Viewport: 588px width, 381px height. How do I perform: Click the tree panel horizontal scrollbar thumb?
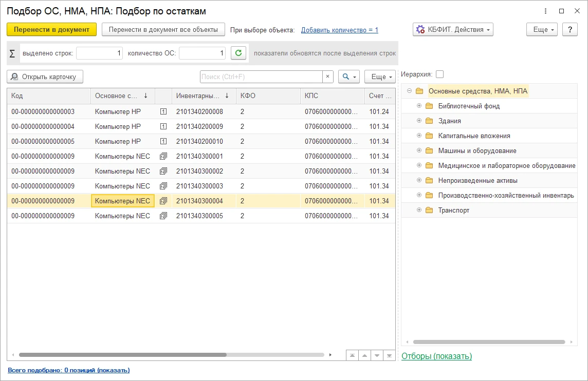coord(489,342)
